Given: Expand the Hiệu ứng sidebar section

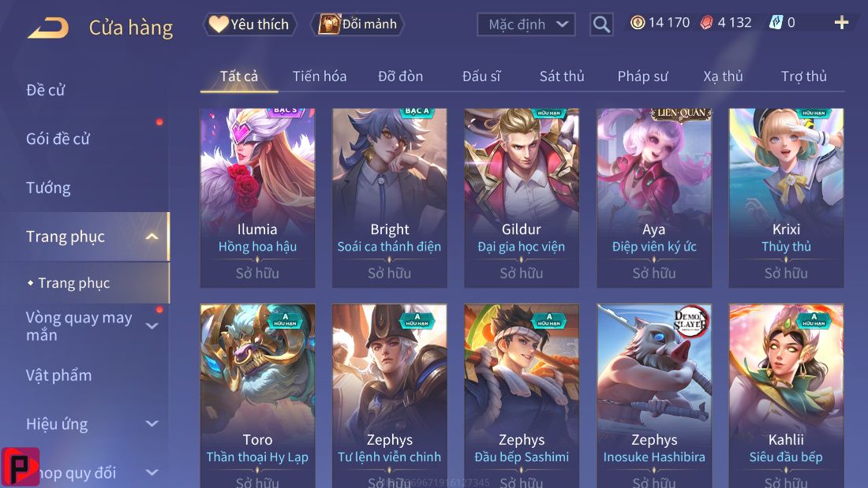Looking at the screenshot, I should pyautogui.click(x=152, y=424).
